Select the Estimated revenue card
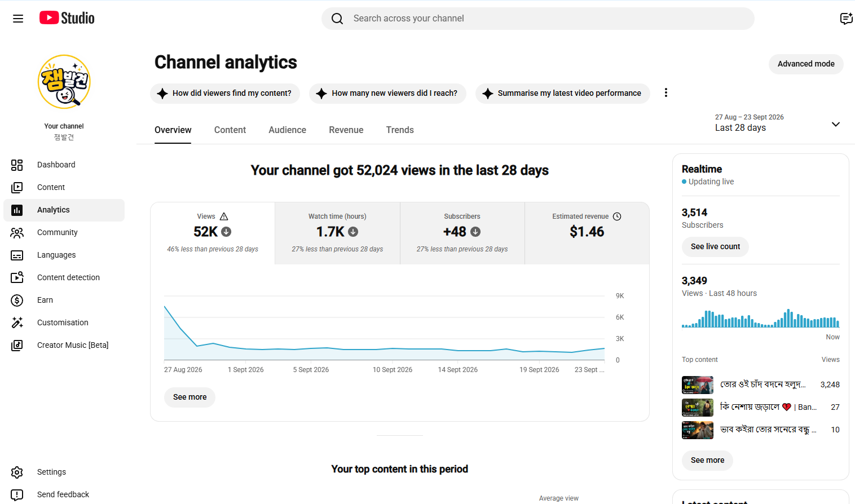 coord(587,233)
